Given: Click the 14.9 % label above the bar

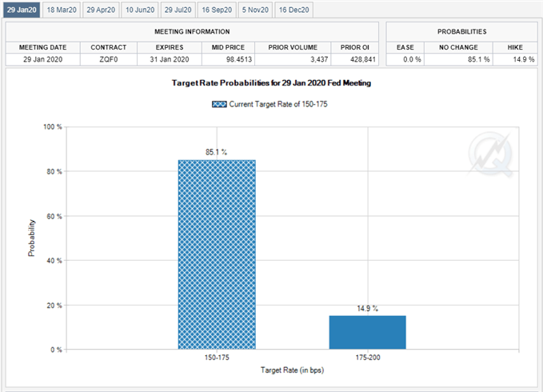Looking at the screenshot, I should (x=367, y=308).
